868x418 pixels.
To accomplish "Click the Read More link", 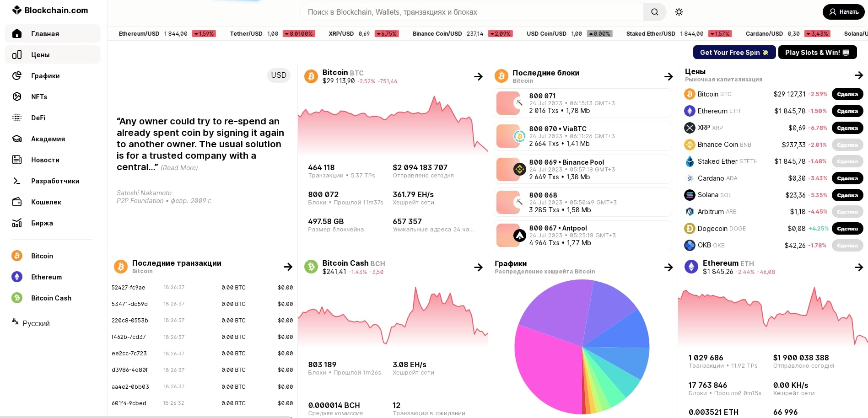I will (179, 168).
